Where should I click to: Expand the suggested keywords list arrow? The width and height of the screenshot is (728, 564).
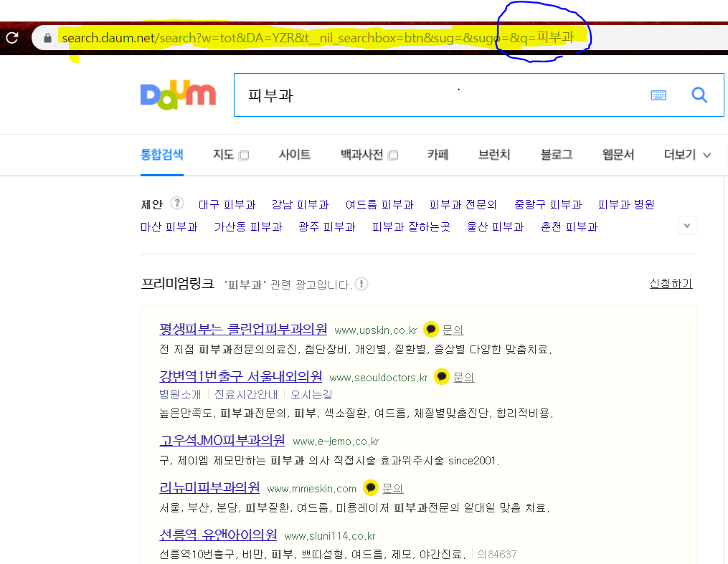[x=687, y=226]
